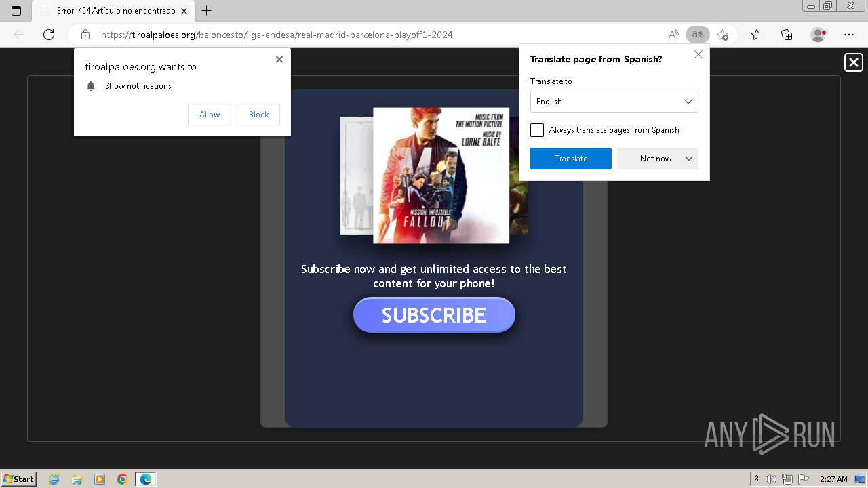
Task: Open the Translate to language dropdown
Action: (614, 102)
